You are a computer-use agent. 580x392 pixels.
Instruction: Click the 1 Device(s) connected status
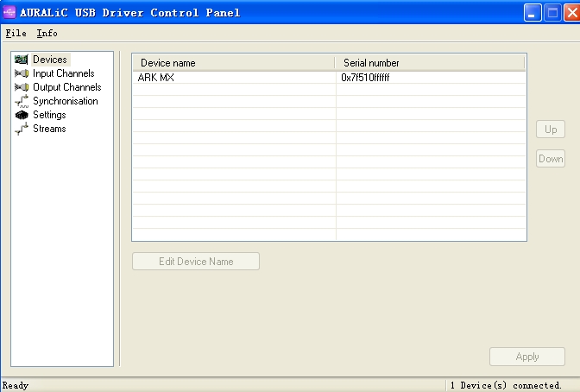pos(506,386)
